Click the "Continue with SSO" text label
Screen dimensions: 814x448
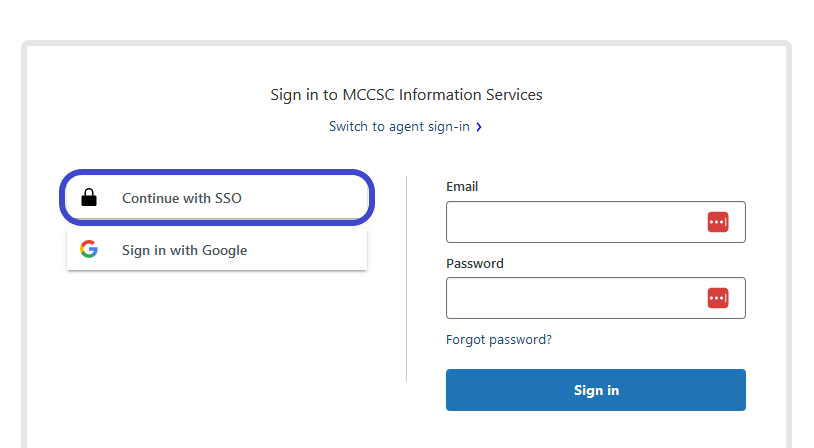182,198
